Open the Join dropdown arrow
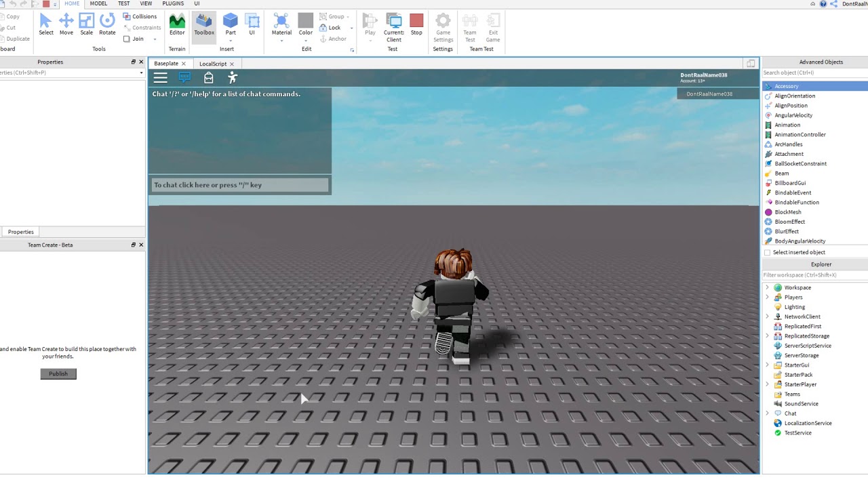868x488 pixels. pos(155,39)
